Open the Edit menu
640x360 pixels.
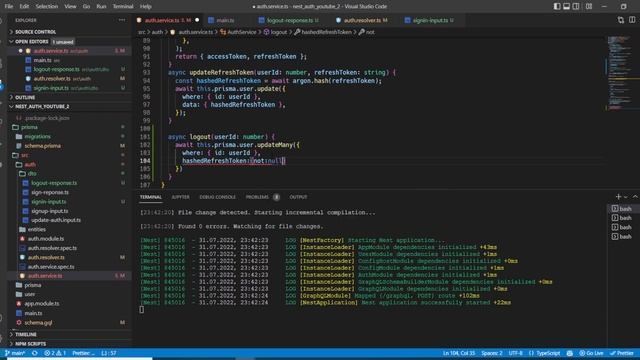[x=24, y=7]
